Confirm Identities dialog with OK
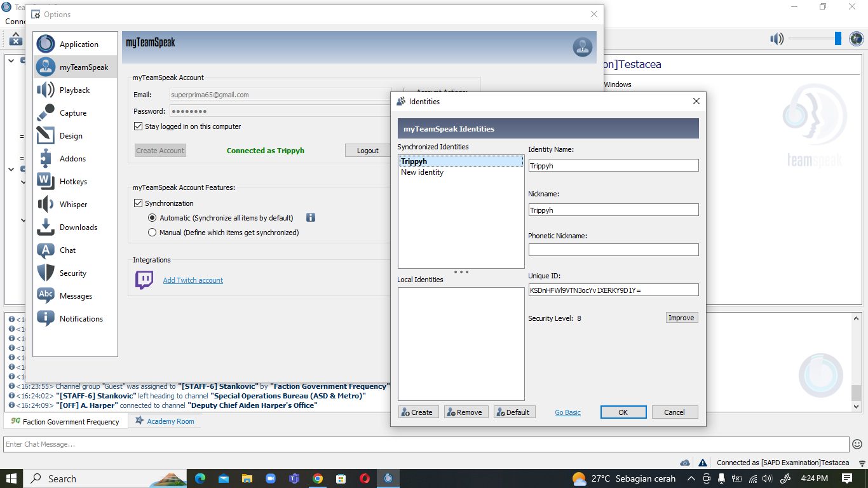Image resolution: width=868 pixels, height=488 pixels. pyautogui.click(x=623, y=412)
